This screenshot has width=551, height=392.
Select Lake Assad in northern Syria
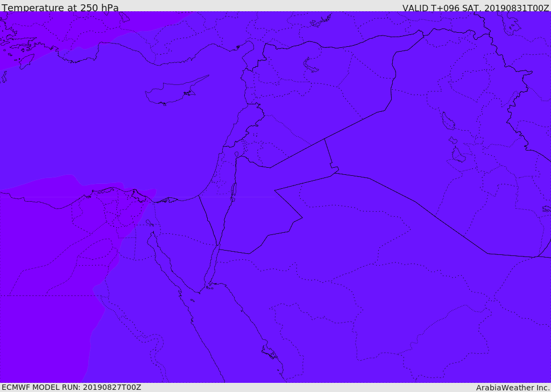point(310,65)
